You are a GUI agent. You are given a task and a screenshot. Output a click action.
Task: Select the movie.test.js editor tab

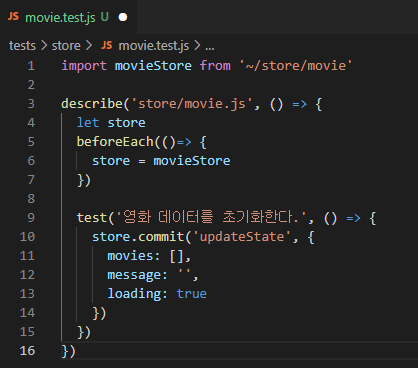point(68,17)
